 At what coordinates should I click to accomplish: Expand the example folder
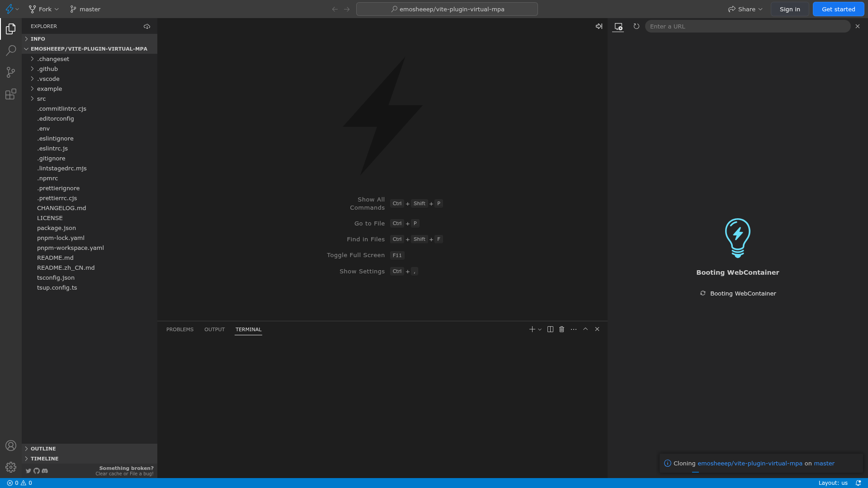(x=90, y=89)
